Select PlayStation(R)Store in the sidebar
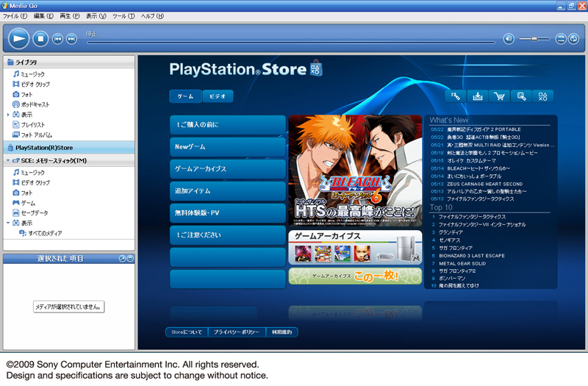This screenshot has height=386, width=588. (x=69, y=148)
